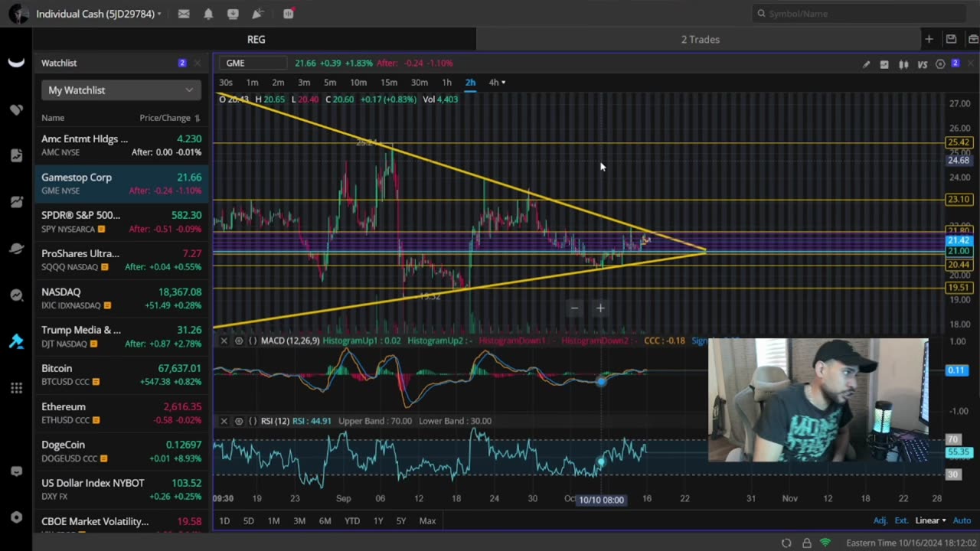Switch to the 2 Trades tab
Viewport: 980px width, 551px height.
click(x=700, y=39)
